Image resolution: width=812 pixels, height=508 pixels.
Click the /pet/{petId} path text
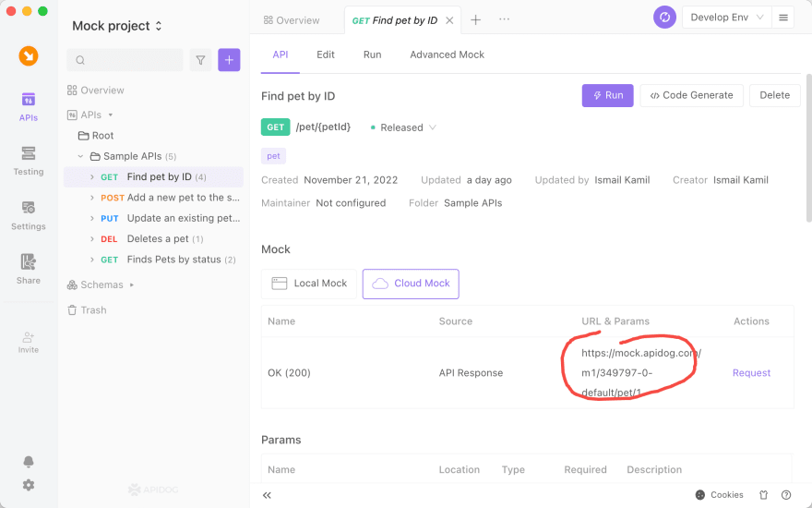[323, 127]
